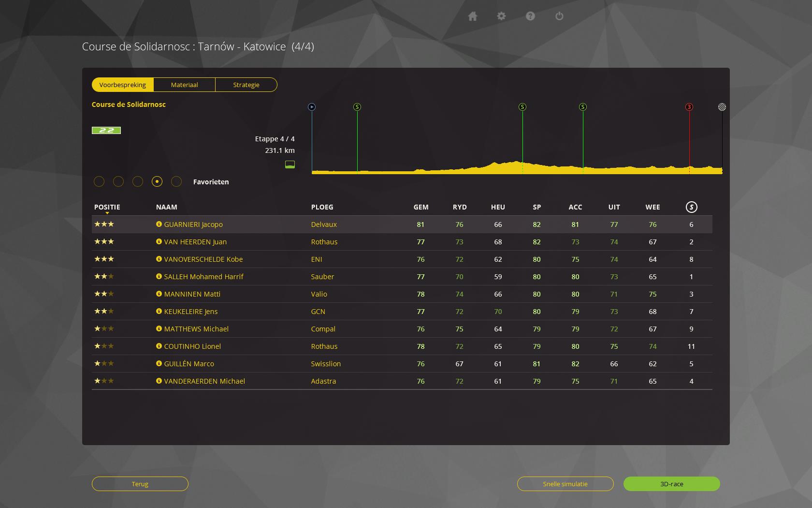This screenshot has width=812, height=508.
Task: Select the fifth radio circle next to Favorieten
Action: pyautogui.click(x=176, y=181)
